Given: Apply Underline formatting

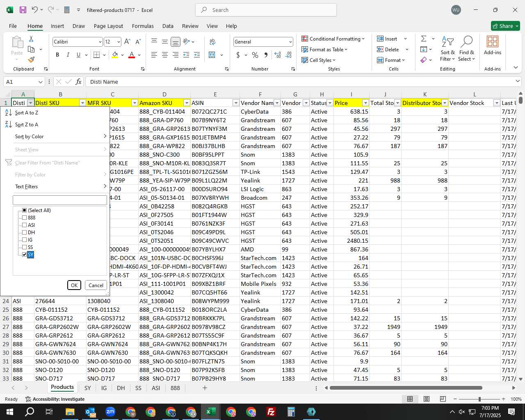Looking at the screenshot, I should pyautogui.click(x=78, y=55).
